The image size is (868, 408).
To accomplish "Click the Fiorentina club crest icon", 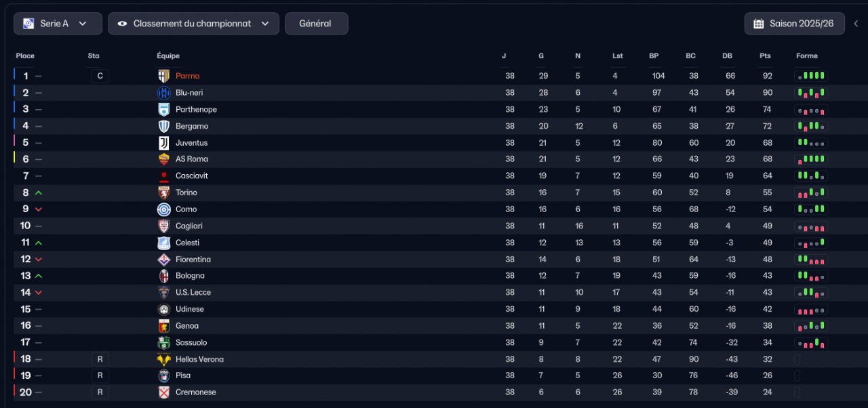I will [x=163, y=260].
